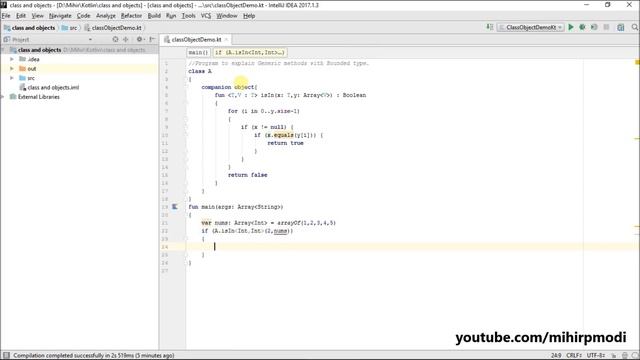Open the Analyze menu

pyautogui.click(x=106, y=16)
